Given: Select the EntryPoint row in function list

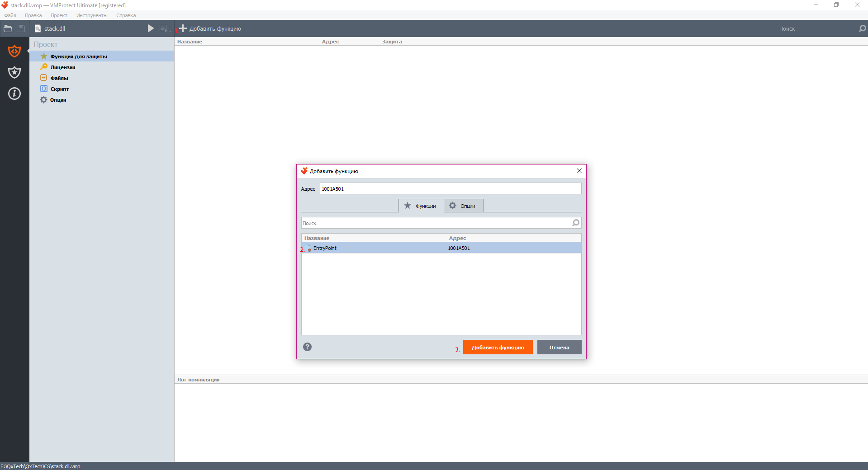Looking at the screenshot, I should [x=441, y=248].
